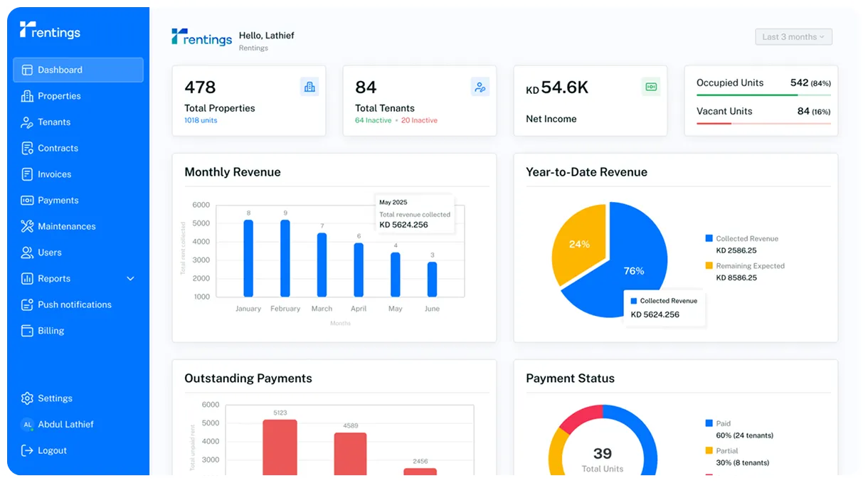
Task: Open the Invoices page
Action: [x=54, y=174]
